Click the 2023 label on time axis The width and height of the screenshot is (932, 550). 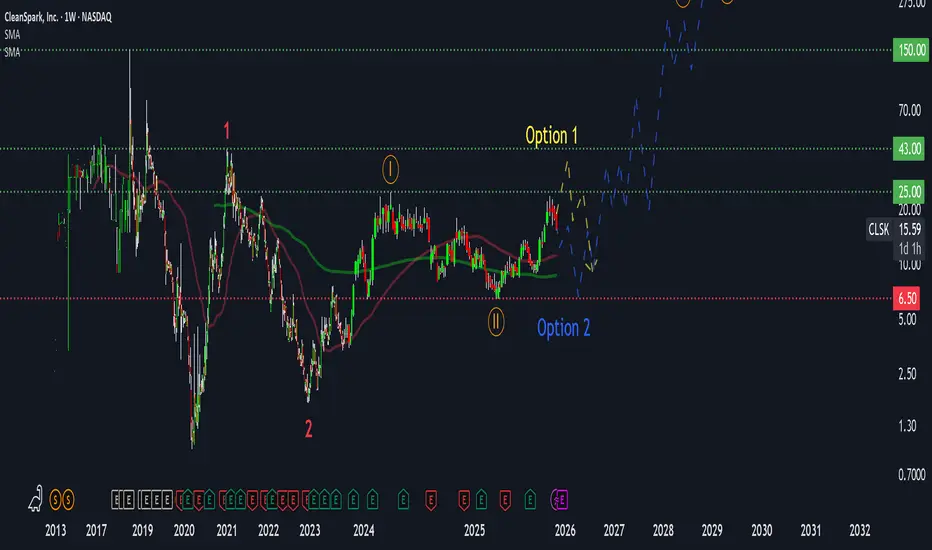coord(310,530)
